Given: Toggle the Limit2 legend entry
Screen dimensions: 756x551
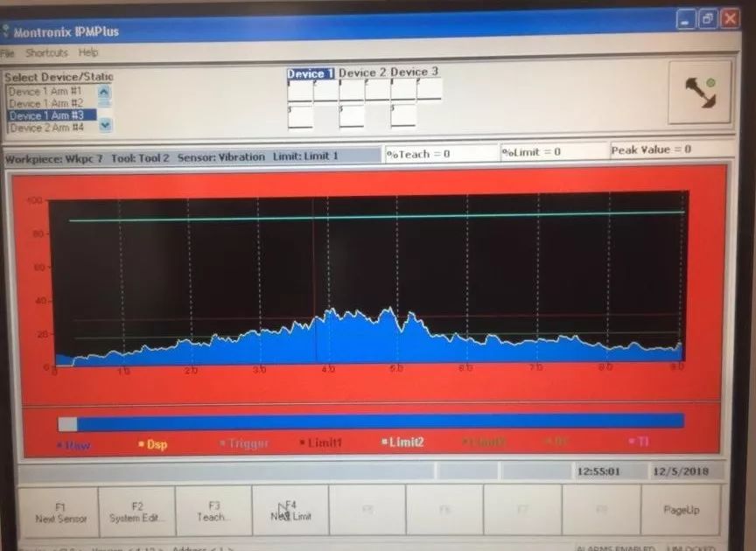Looking at the screenshot, I should tap(402, 443).
